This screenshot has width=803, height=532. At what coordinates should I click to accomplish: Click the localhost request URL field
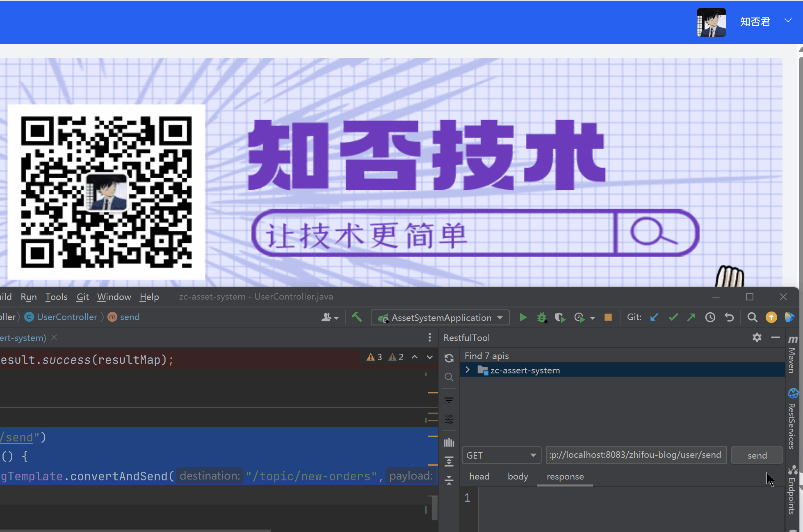point(636,455)
